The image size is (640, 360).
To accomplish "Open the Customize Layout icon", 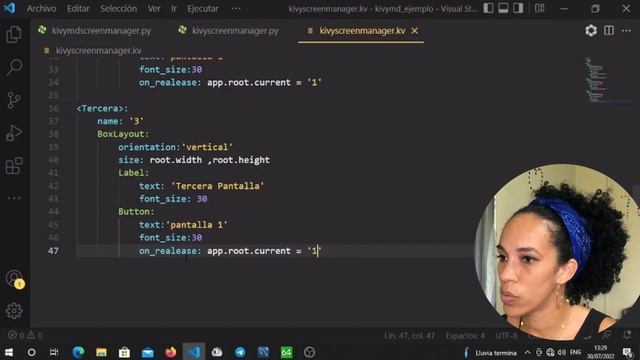I will 540,8.
